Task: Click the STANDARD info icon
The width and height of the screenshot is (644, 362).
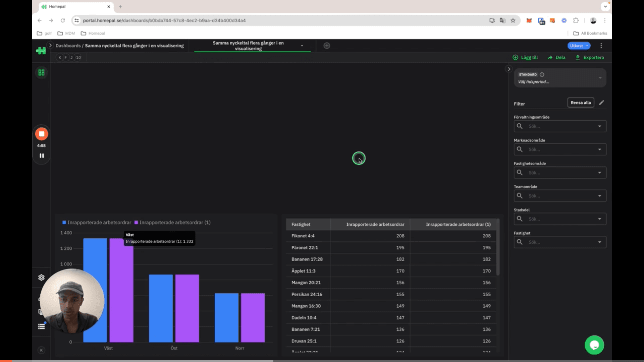Action: point(542,74)
